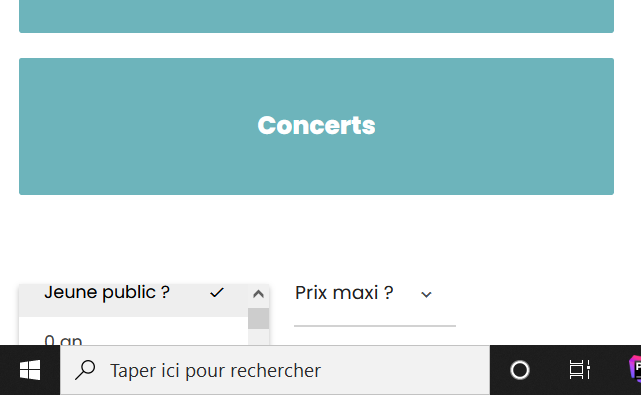Focus the Taper ici pour rechercher field

[275, 370]
